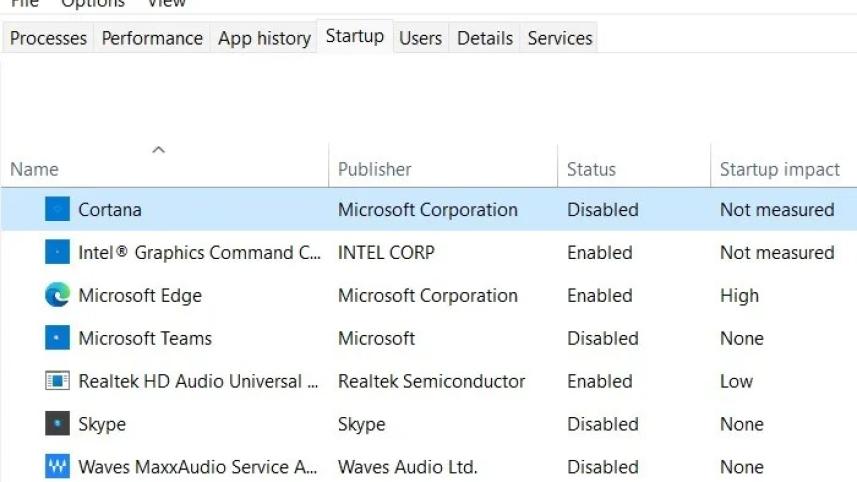Click the Cortana app icon

[57, 210]
